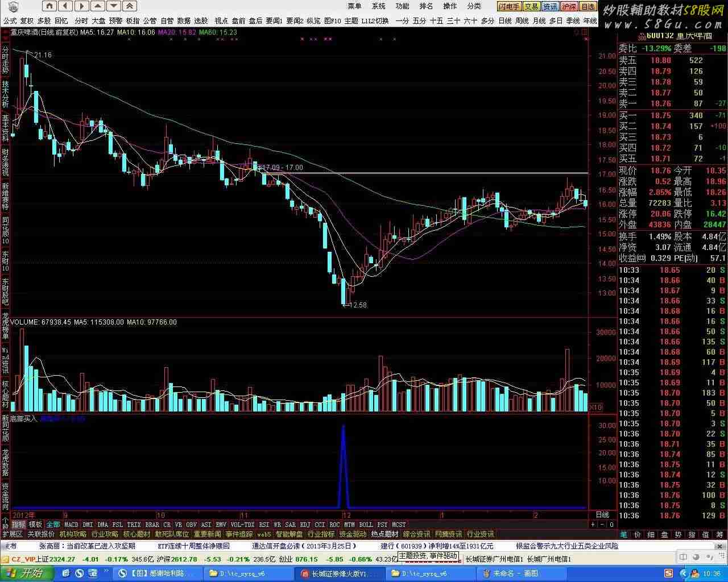Select 公式 in the toolbar
Viewport: 728px width, 582px height.
[x=10, y=21]
